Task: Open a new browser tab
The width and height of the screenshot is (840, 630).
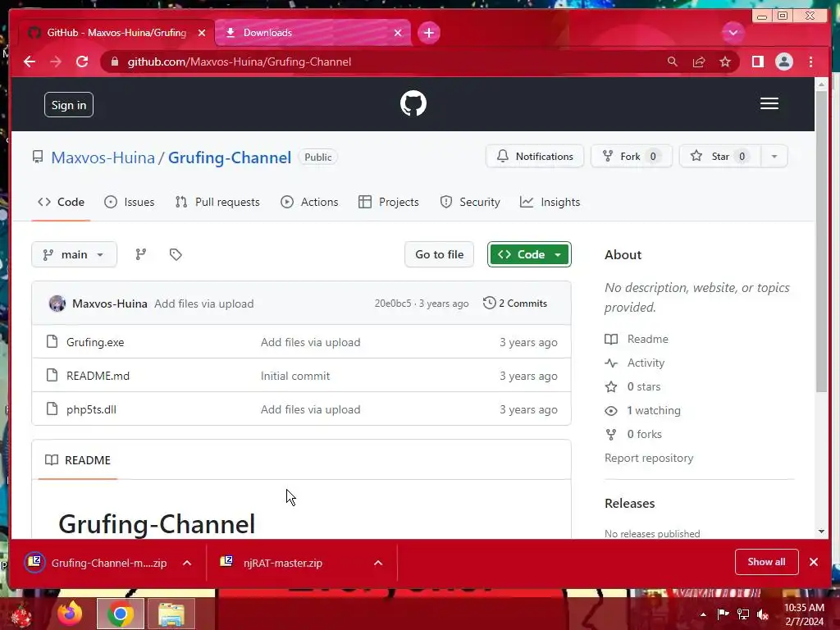Action: (428, 33)
